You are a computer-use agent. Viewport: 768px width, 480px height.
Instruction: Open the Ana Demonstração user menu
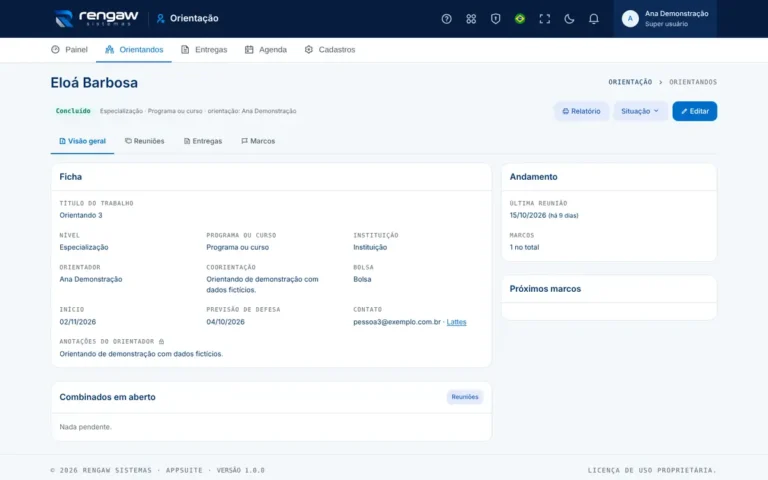pyautogui.click(x=665, y=19)
